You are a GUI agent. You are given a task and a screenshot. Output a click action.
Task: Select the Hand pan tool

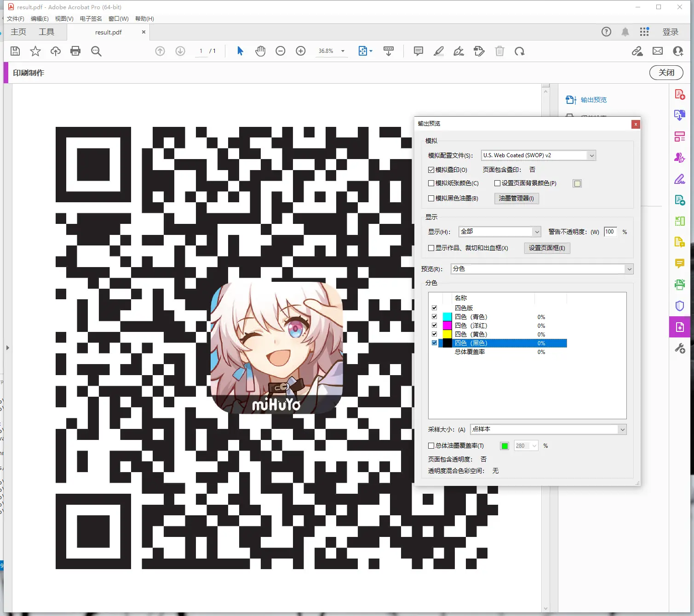coord(260,51)
